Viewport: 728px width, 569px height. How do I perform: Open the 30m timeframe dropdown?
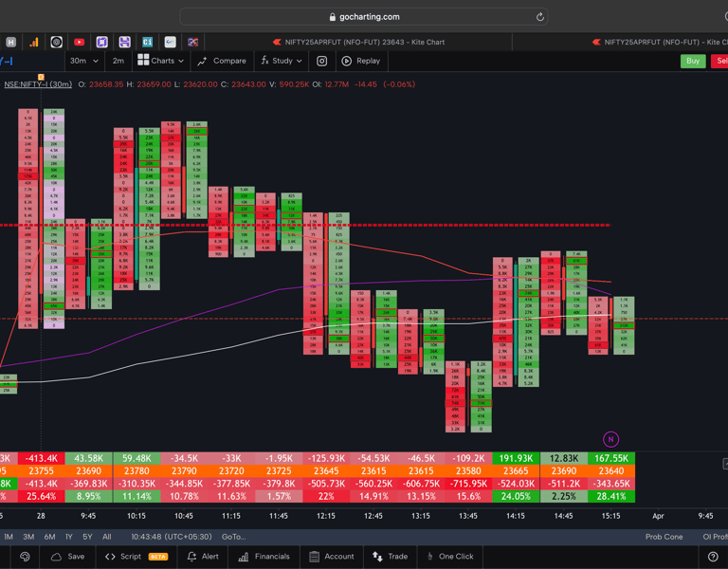[x=84, y=61]
